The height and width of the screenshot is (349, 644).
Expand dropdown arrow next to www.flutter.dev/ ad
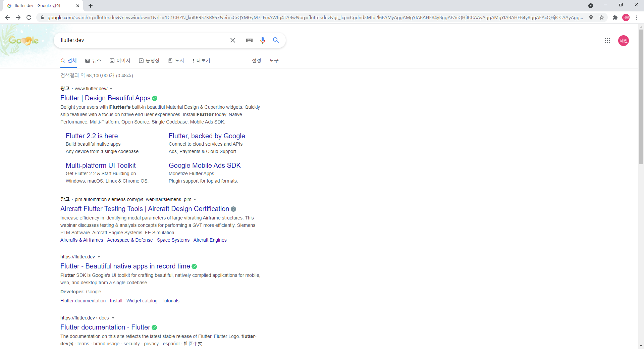111,89
